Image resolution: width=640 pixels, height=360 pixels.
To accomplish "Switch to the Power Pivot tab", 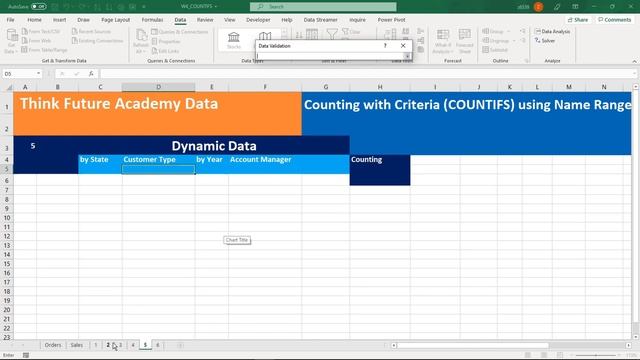I will click(x=391, y=20).
